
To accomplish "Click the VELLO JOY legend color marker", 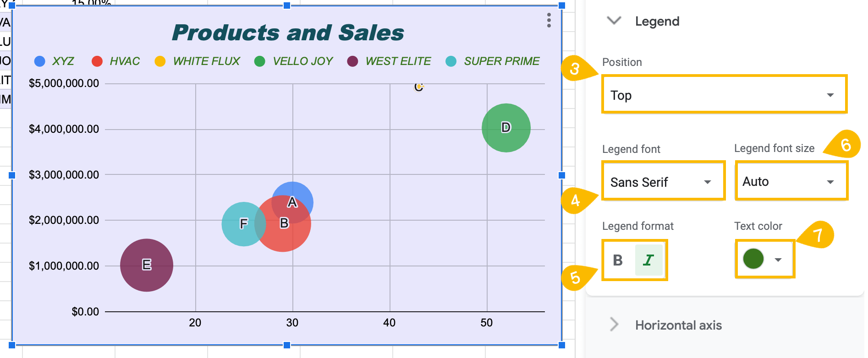I will (260, 61).
